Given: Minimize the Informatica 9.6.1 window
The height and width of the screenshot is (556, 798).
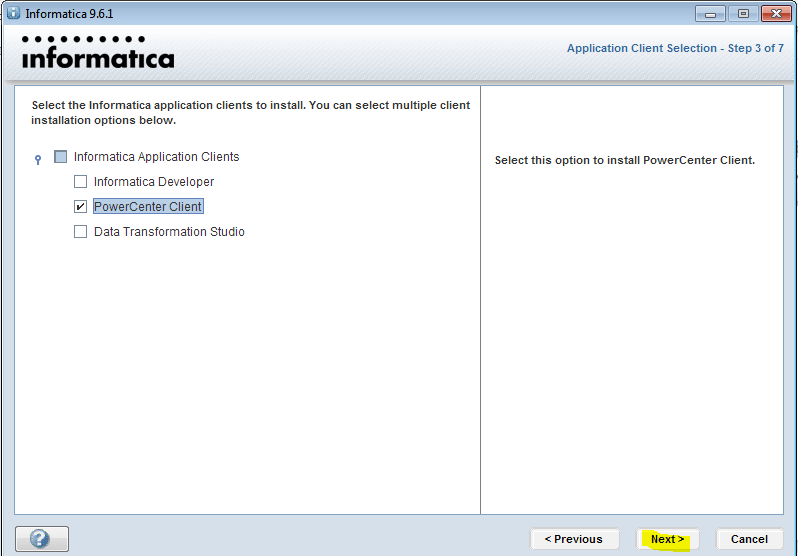Looking at the screenshot, I should point(710,14).
